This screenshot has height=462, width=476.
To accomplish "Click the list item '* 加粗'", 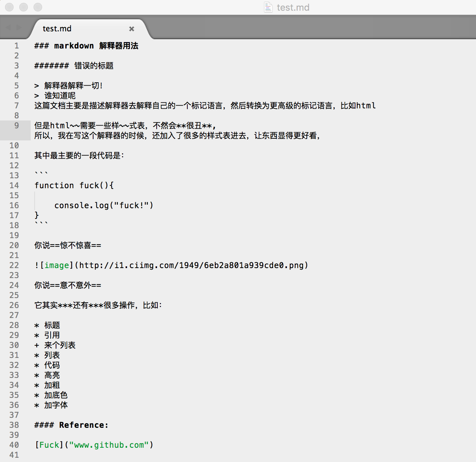I will click(47, 385).
